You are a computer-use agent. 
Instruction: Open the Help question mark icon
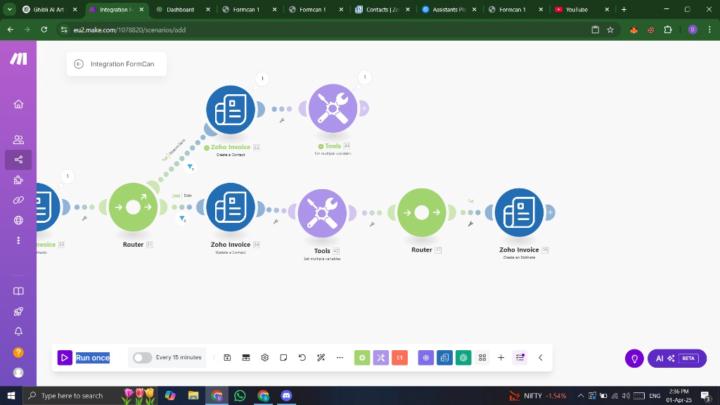[18, 352]
